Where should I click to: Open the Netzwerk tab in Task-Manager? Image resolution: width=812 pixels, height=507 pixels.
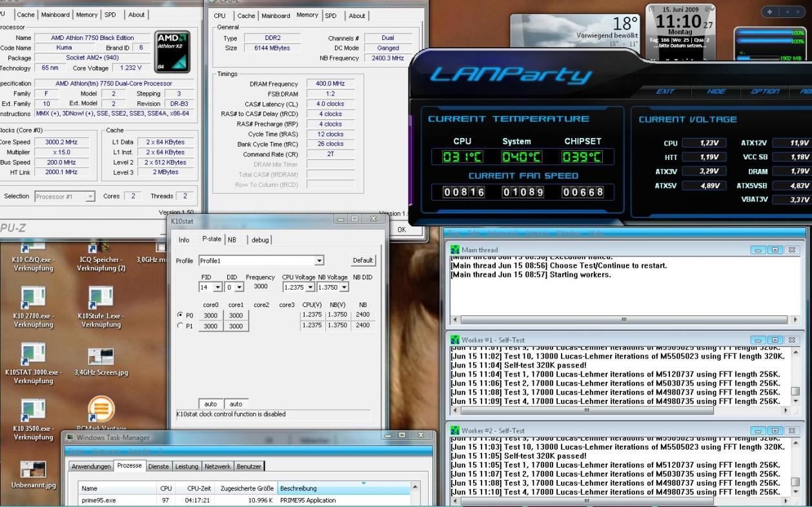(218, 466)
